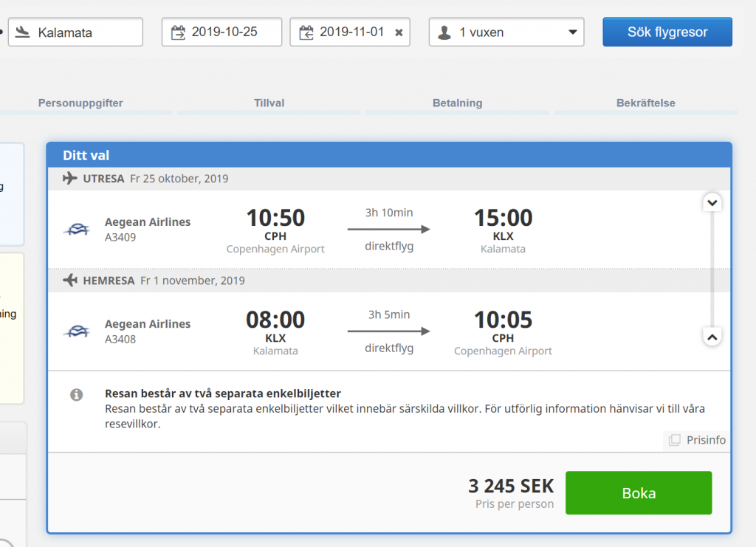Click the return calendar icon
The height and width of the screenshot is (547, 756).
click(306, 32)
